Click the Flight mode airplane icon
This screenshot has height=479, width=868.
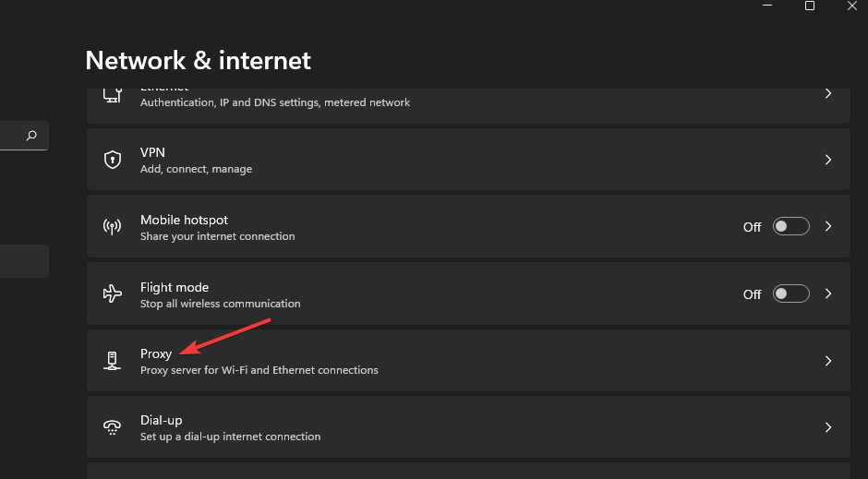coord(113,293)
